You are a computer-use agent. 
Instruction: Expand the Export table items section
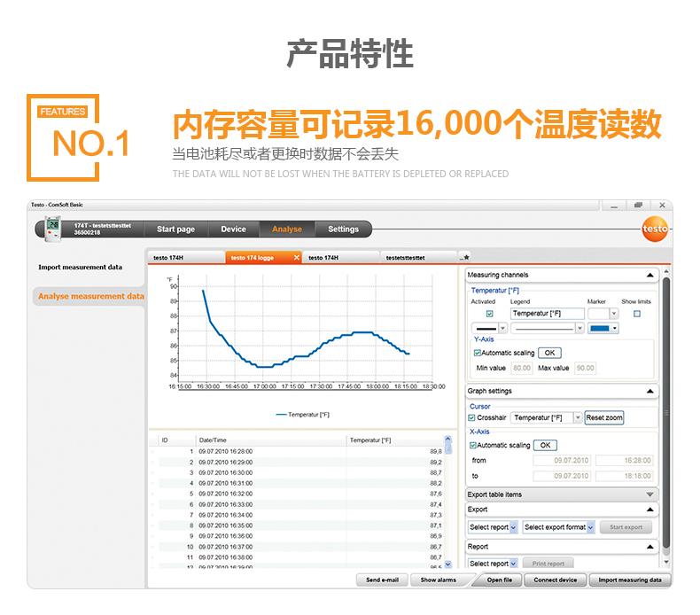pos(650,494)
